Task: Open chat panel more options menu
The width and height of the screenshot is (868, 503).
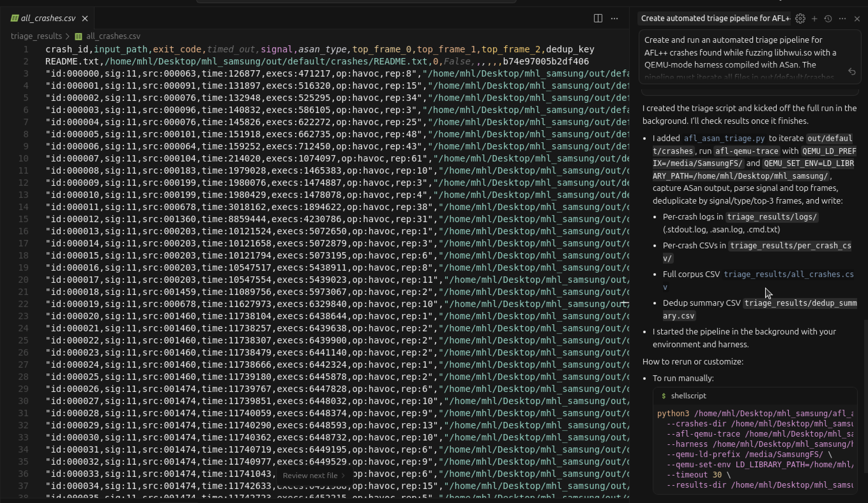Action: [842, 19]
